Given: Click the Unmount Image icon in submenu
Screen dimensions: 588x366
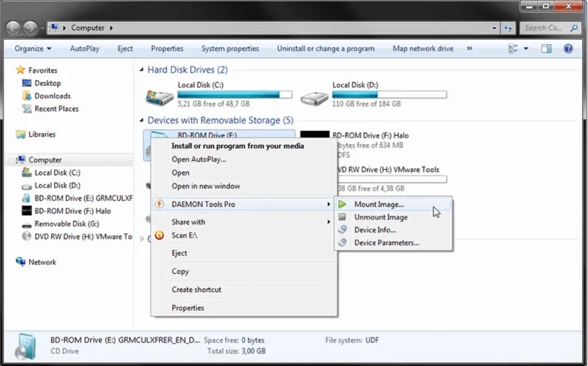Looking at the screenshot, I should point(342,217).
